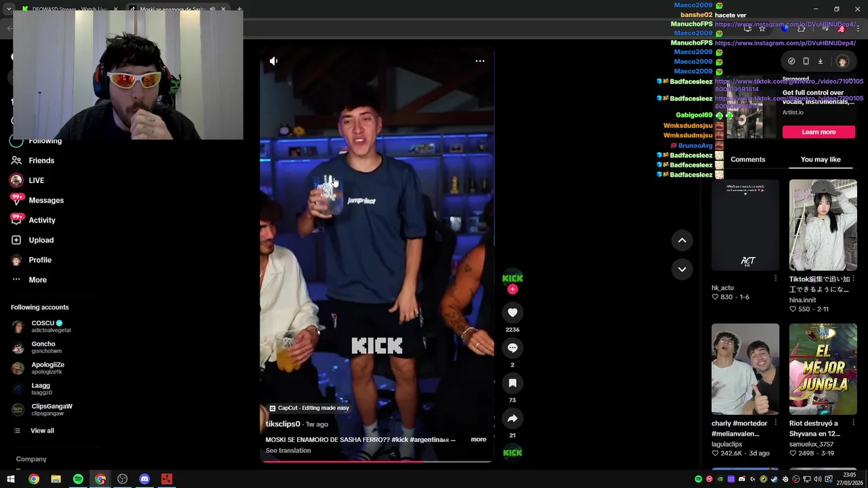Click the samuelux_3757 author name
Image resolution: width=868 pixels, height=488 pixels.
click(811, 444)
